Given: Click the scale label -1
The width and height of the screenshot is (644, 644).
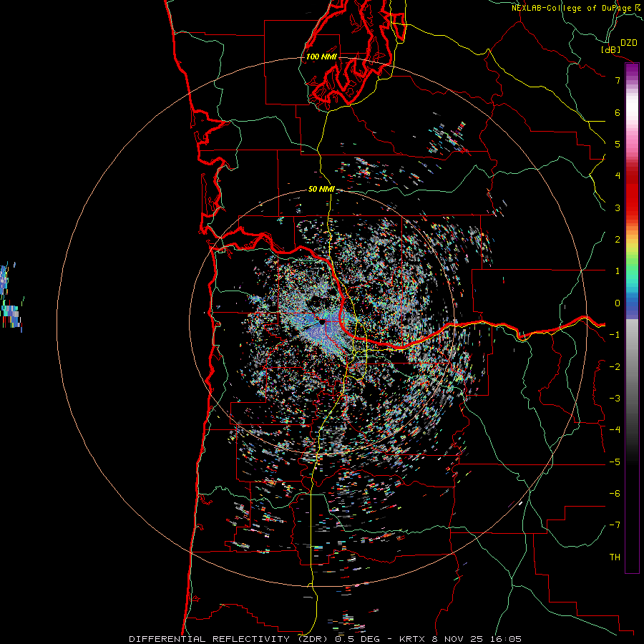Looking at the screenshot, I should tap(615, 334).
